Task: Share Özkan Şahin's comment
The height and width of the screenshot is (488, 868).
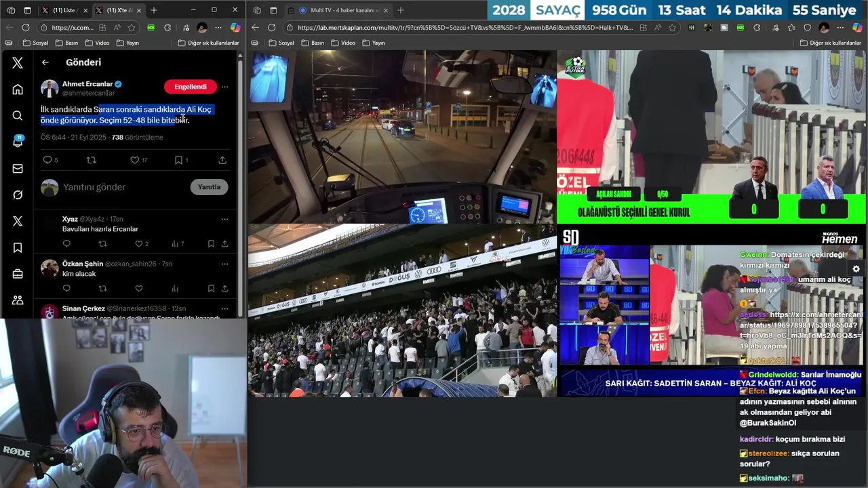Action: [224, 288]
